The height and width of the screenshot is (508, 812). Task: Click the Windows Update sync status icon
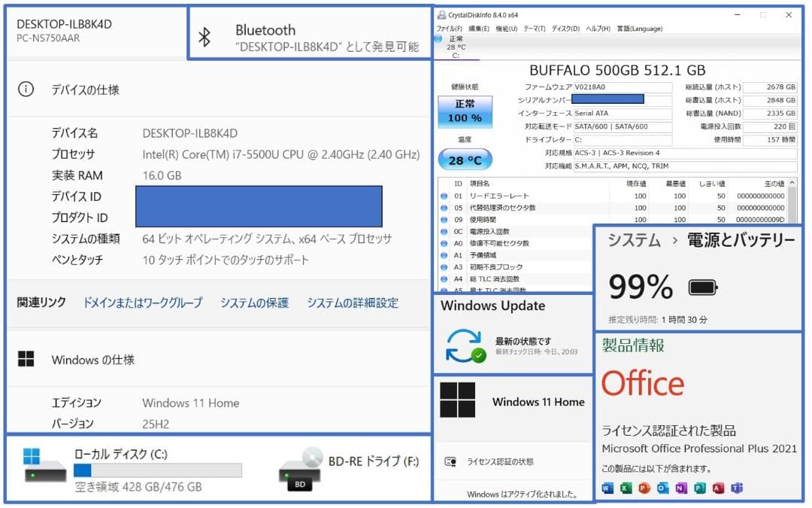[x=465, y=346]
